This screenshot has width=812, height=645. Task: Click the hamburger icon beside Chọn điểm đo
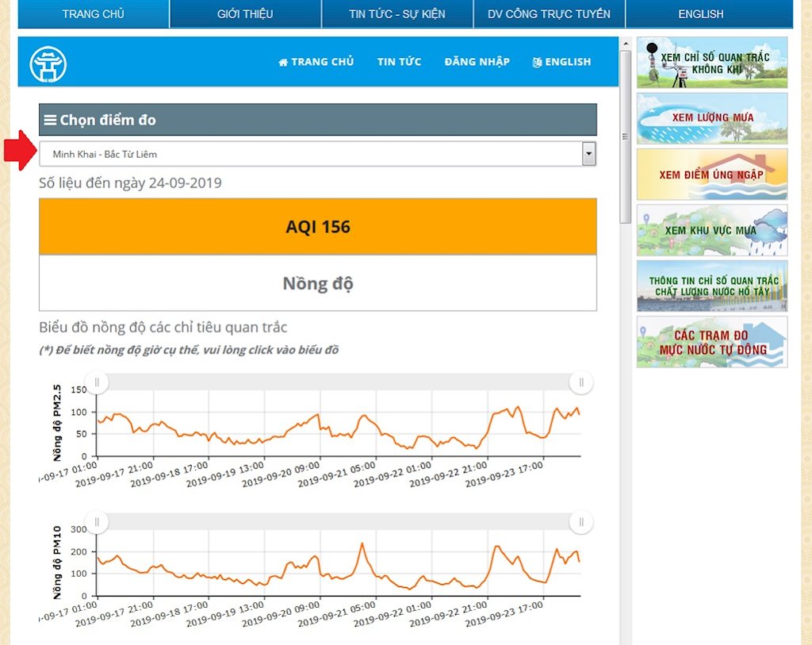click(x=50, y=121)
